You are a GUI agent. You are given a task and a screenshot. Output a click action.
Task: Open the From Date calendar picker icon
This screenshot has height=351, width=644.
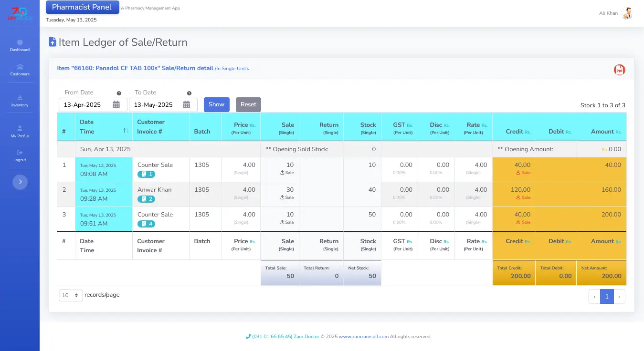116,105
